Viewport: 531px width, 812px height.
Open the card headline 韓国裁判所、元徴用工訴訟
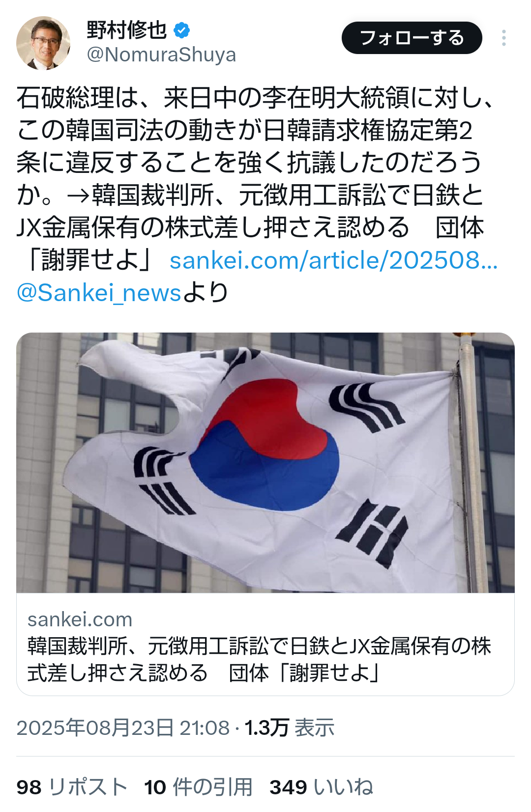(x=259, y=659)
